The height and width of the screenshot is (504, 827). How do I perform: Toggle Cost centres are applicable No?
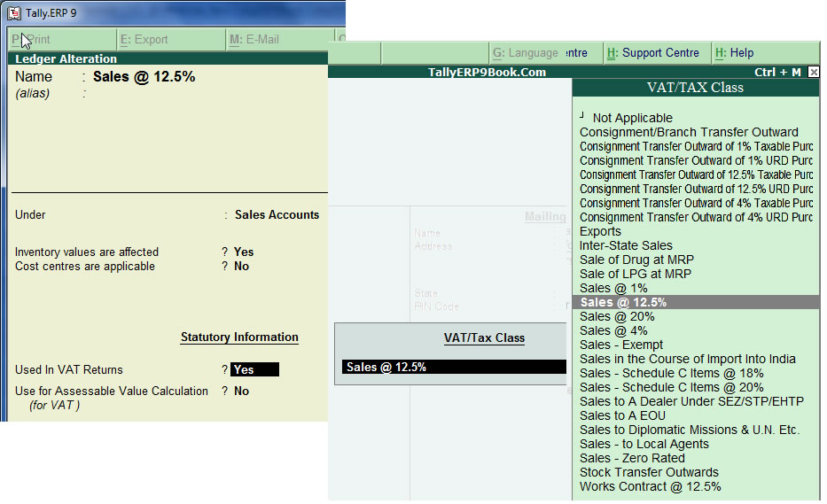click(242, 267)
